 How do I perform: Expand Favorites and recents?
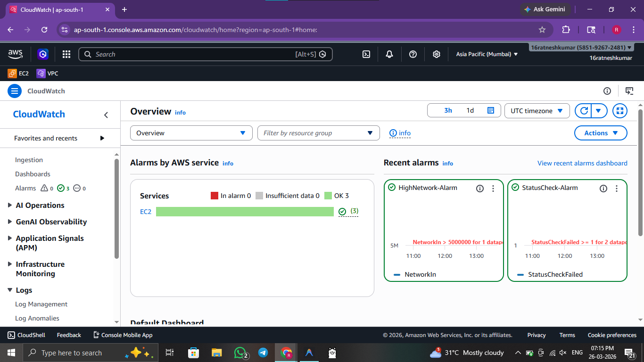coord(59,138)
